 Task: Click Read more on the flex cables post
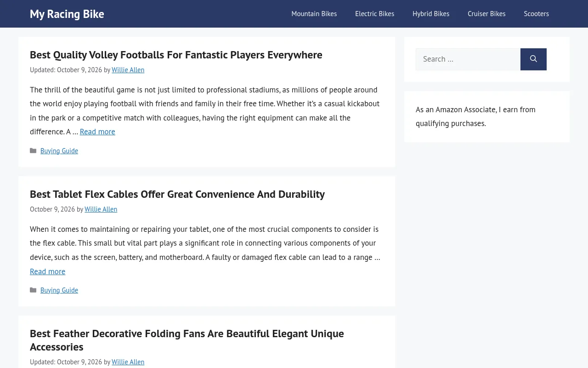click(x=48, y=271)
